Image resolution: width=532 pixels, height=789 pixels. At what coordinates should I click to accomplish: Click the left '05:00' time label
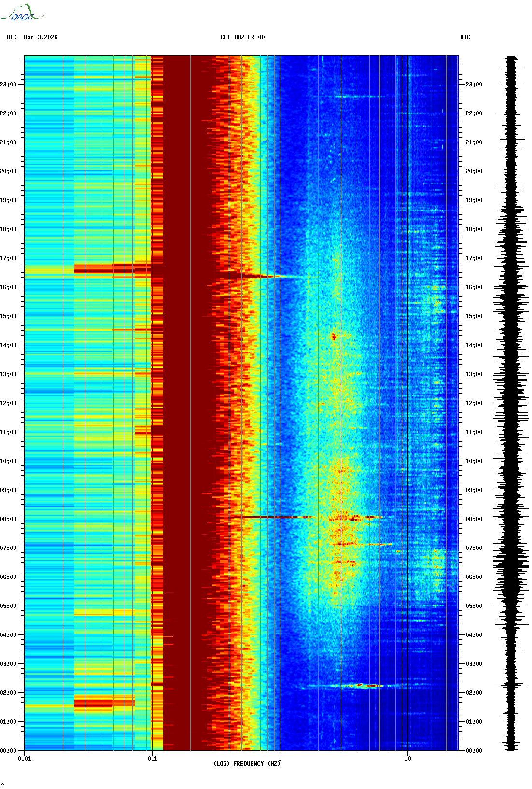click(8, 606)
